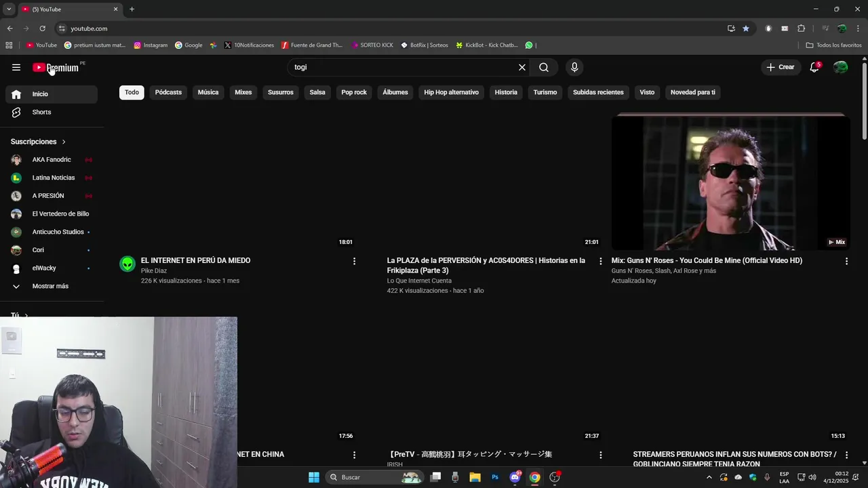Screen dimensions: 868x488
Task: Open the 10Notificaciones bookmark
Action: 249,45
